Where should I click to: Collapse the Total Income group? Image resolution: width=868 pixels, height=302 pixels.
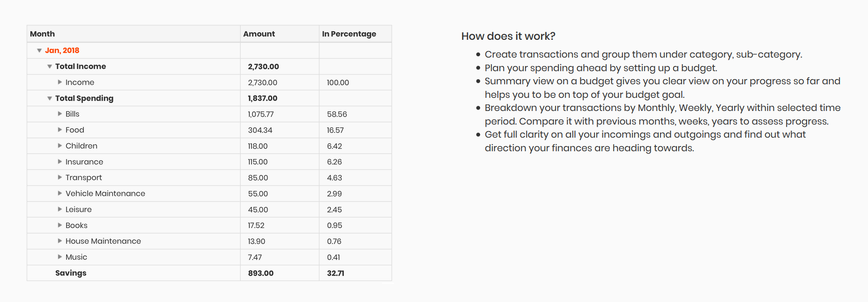coord(50,66)
